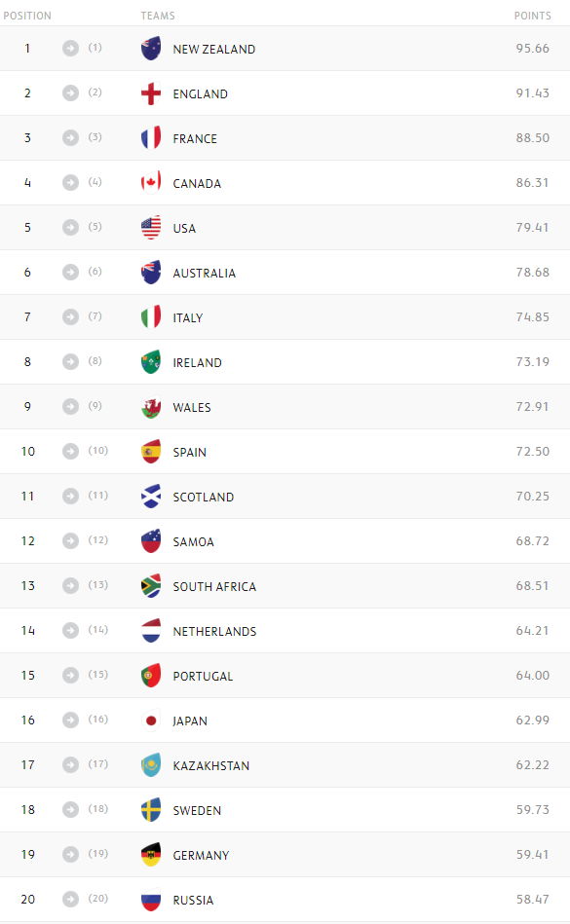Screen dimensions: 570x924
Task: Select the NETHERLANDS team name
Action: [214, 631]
